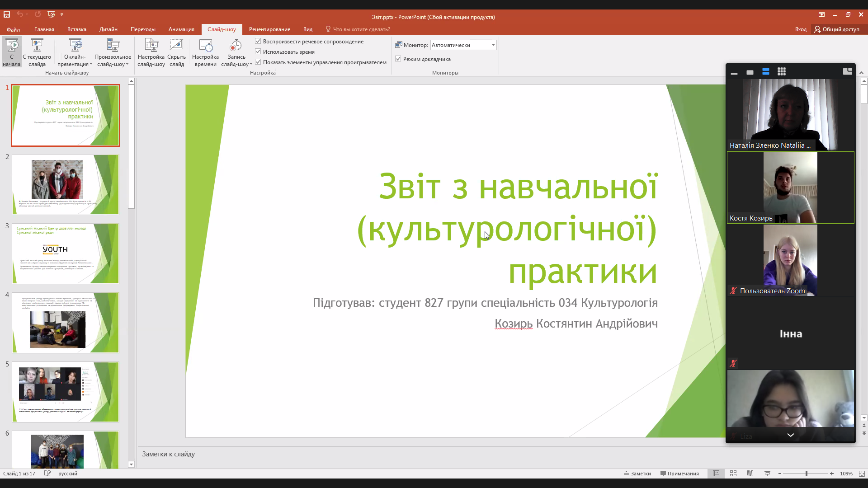
Task: Expand the Record Slide Show dropdown
Action: 250,65
